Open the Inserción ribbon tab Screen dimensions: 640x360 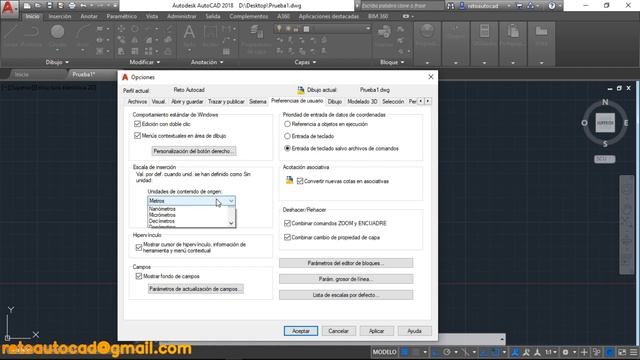point(60,16)
